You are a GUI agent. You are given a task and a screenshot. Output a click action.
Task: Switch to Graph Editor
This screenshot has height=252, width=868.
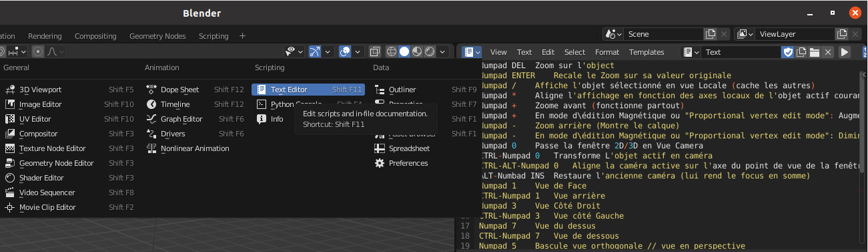click(x=195, y=119)
